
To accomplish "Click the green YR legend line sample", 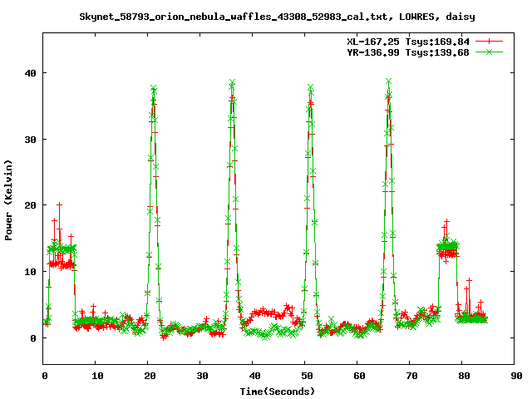I will (x=489, y=52).
